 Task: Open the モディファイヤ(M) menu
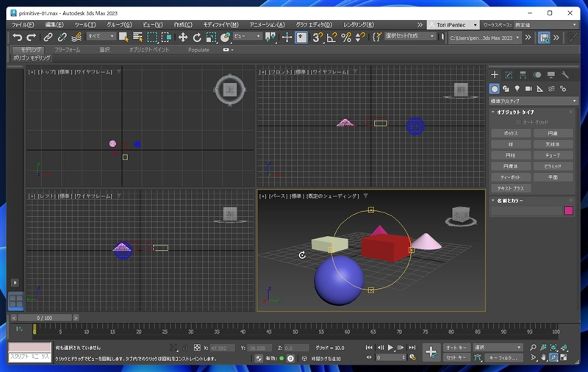221,25
